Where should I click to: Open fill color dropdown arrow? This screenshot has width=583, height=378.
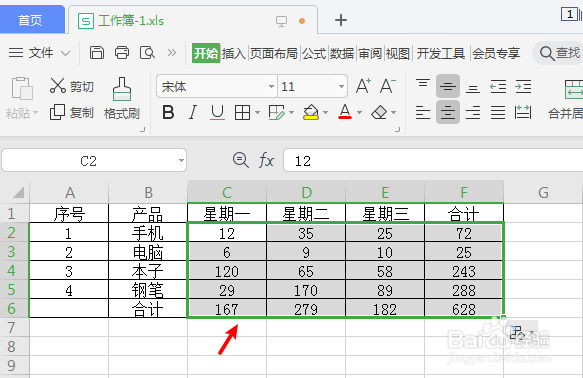pyautogui.click(x=326, y=112)
